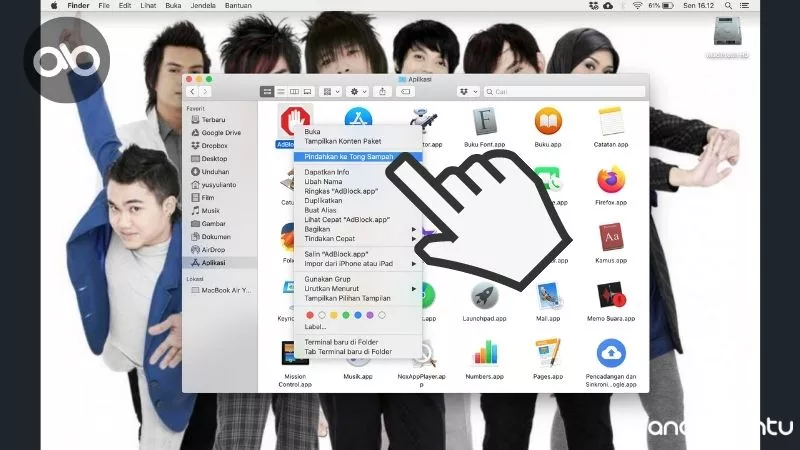800x450 pixels.
Task: Switch Finder to icon view
Action: coord(267,92)
